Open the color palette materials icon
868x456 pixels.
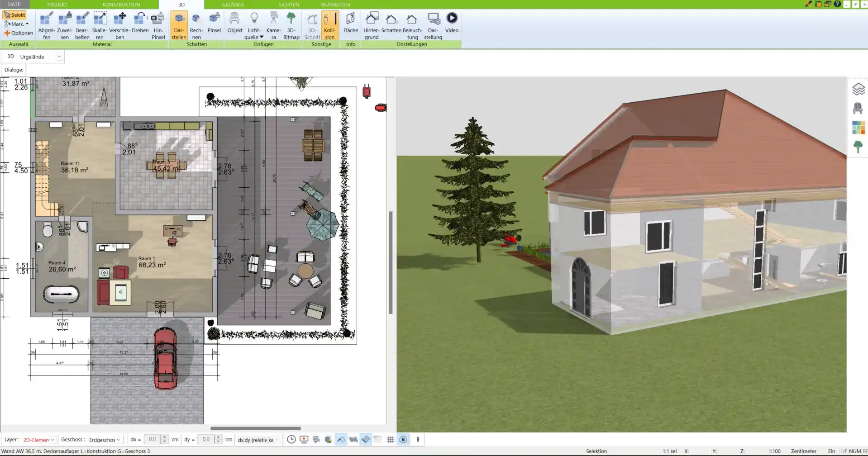coord(858,128)
